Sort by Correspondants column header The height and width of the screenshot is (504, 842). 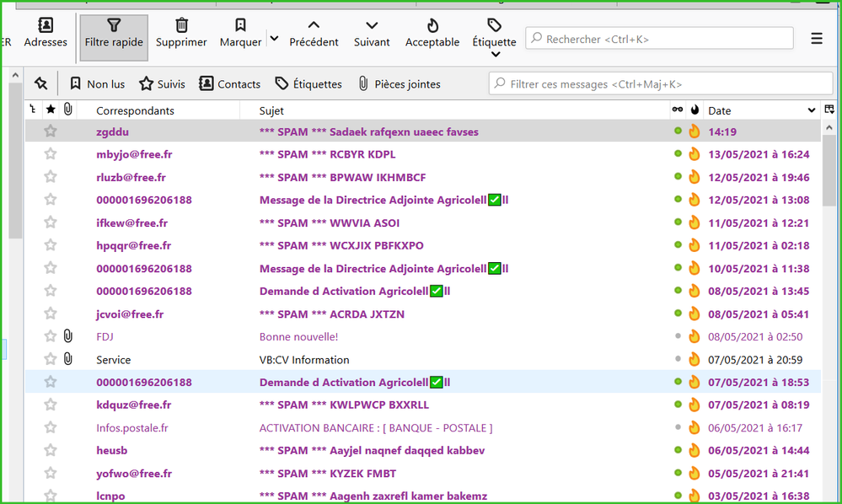pos(135,110)
